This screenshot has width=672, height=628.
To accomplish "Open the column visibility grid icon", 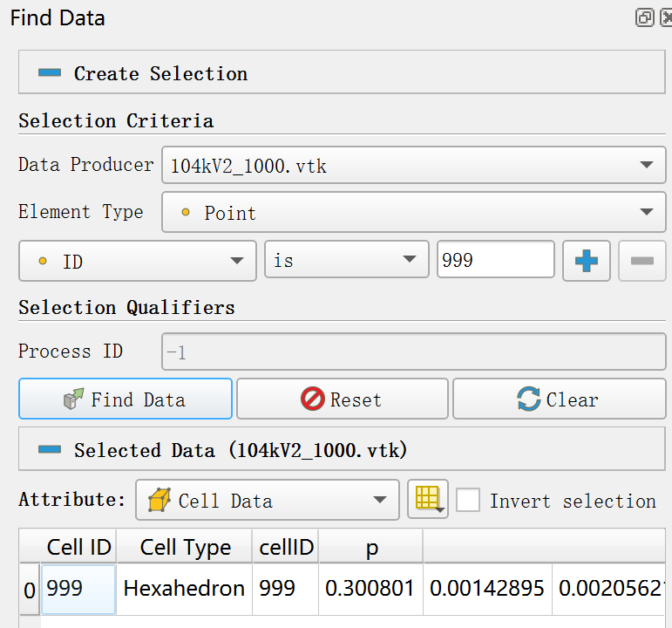I will click(x=427, y=500).
